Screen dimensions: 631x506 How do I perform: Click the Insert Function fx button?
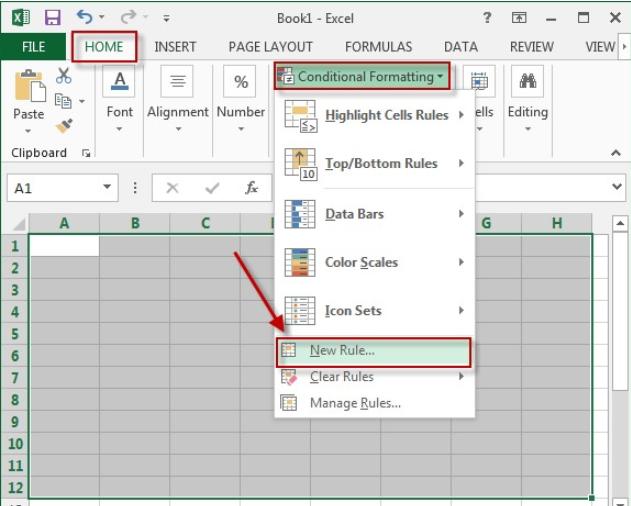pos(252,188)
